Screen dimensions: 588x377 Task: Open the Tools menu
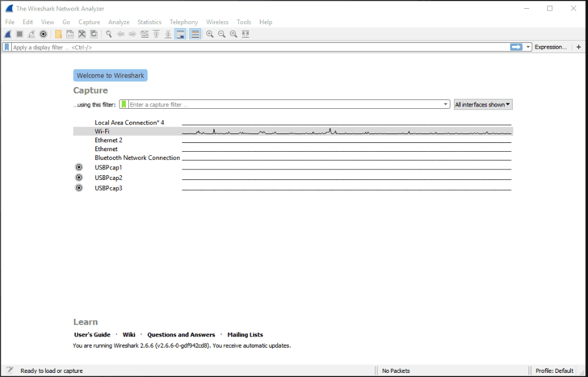(244, 22)
